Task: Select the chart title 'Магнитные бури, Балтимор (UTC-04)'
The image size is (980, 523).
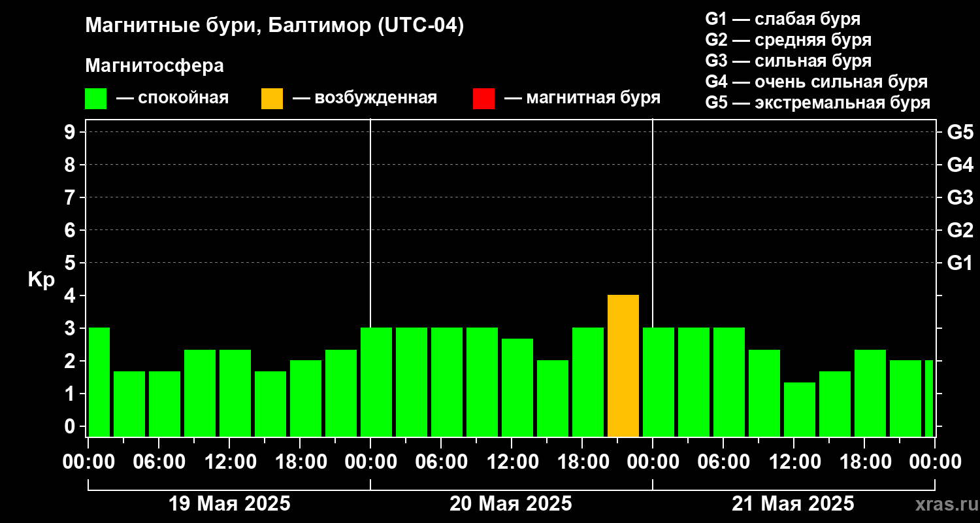Action: [x=274, y=26]
